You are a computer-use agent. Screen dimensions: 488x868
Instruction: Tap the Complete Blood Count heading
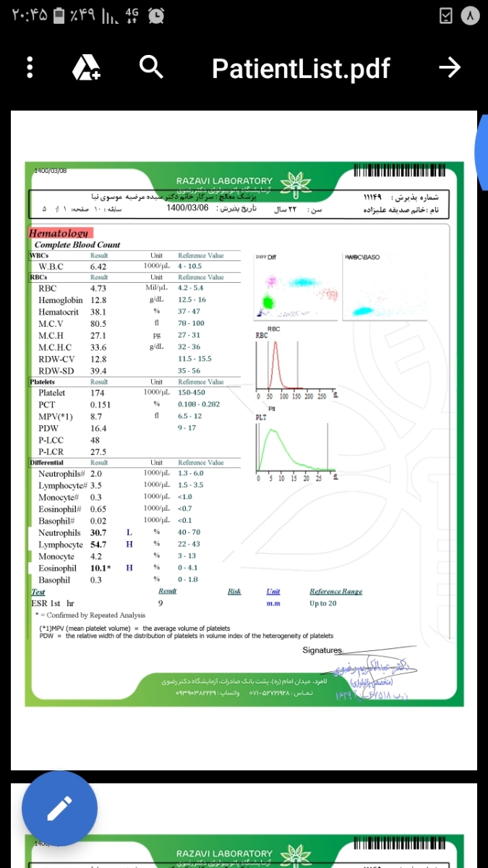[77, 244]
